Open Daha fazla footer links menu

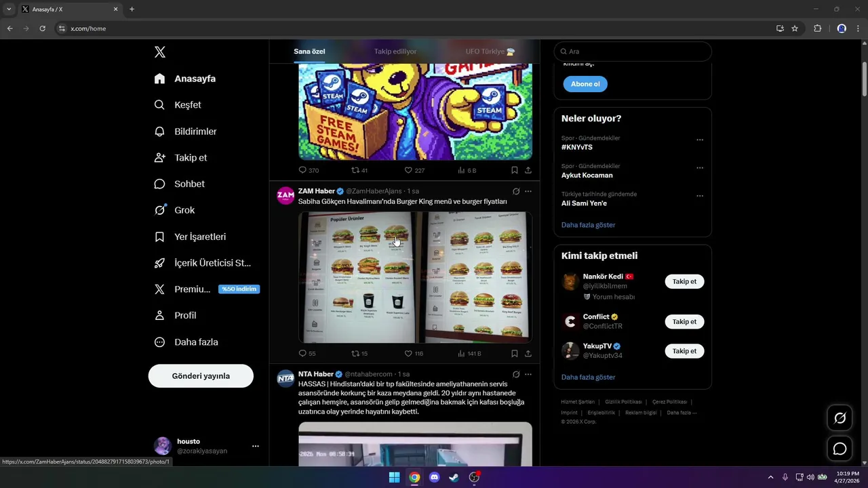coord(682,413)
